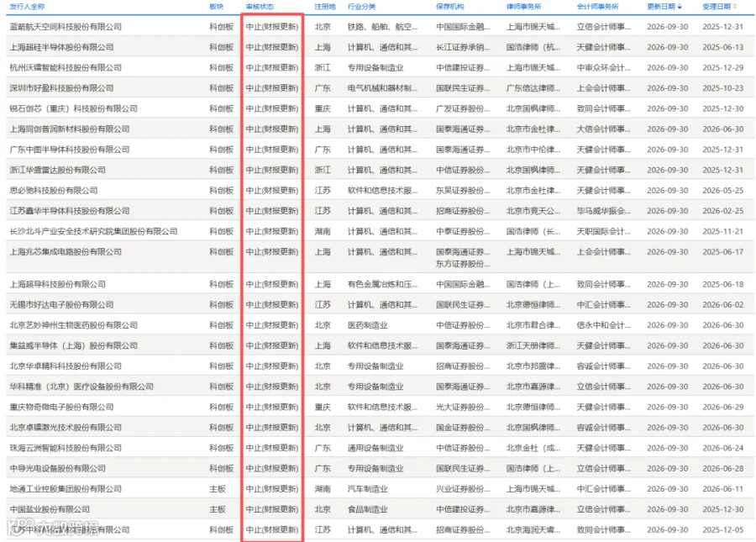Sort by the 行业分类 column header

361,7
